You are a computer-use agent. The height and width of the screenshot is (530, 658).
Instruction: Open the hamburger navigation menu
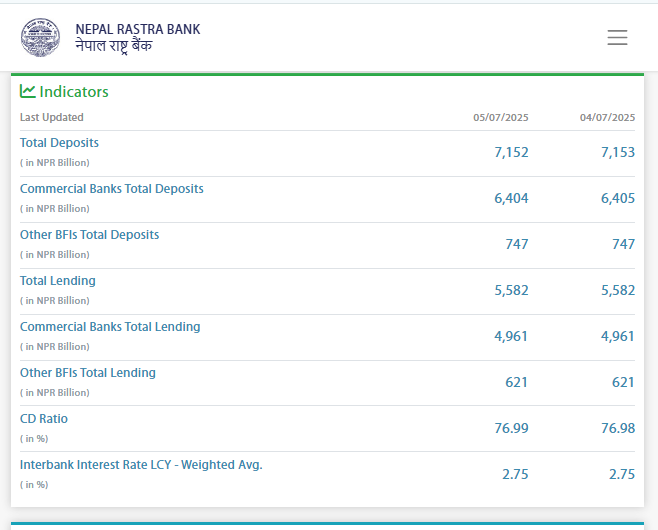(x=617, y=38)
